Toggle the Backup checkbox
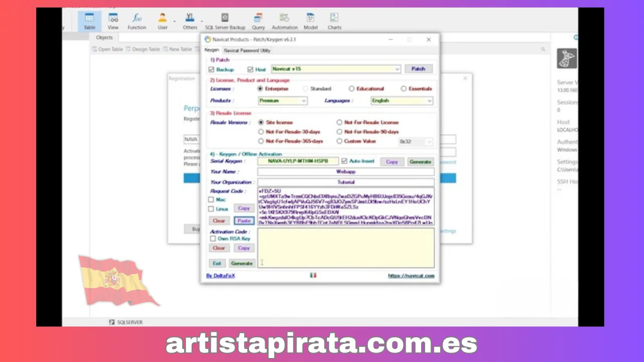 [x=211, y=69]
